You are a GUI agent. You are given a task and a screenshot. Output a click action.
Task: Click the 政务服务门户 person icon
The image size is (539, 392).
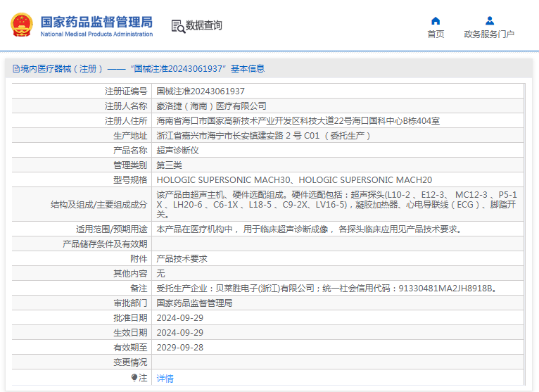click(x=490, y=21)
